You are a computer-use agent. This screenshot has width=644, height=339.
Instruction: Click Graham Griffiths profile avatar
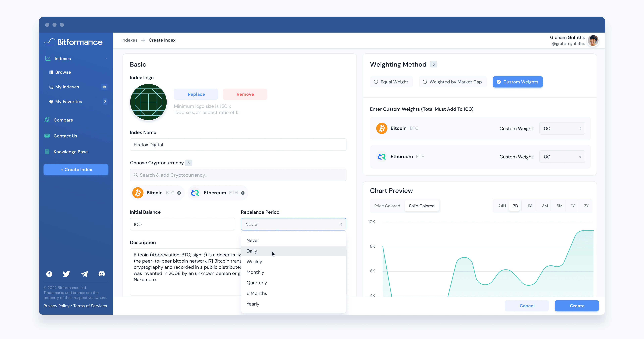[593, 40]
